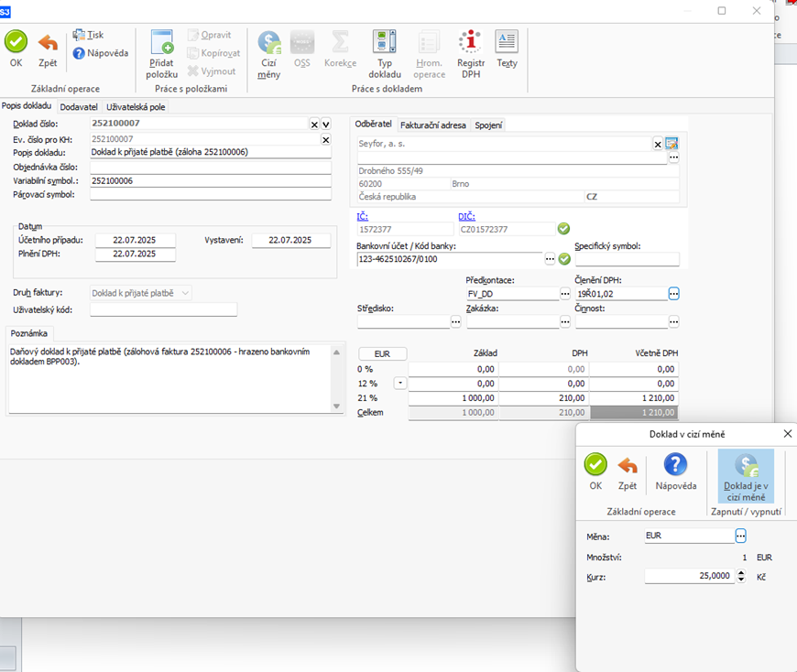The height and width of the screenshot is (672, 797).
Task: Open the Spojení tab
Action: 488,125
